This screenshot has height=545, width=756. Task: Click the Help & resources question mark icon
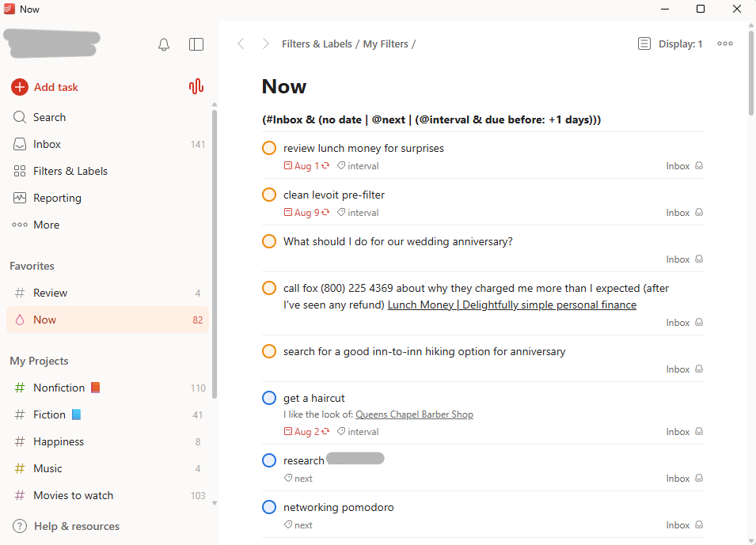click(20, 526)
